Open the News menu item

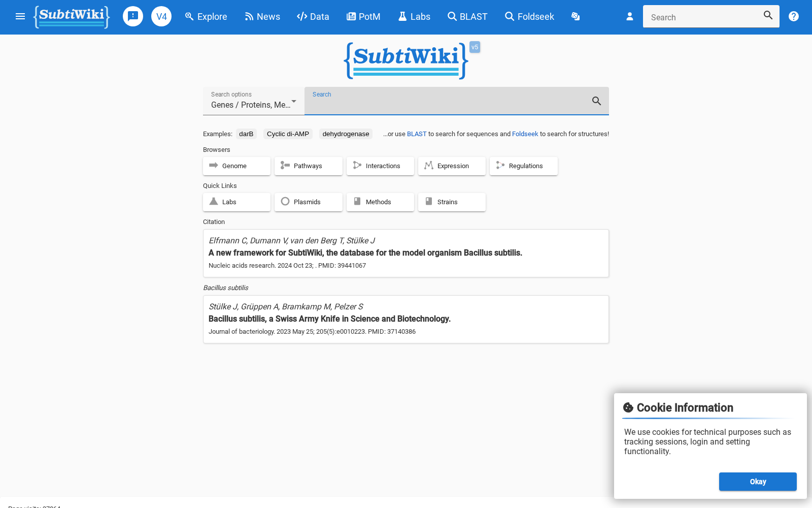(262, 17)
